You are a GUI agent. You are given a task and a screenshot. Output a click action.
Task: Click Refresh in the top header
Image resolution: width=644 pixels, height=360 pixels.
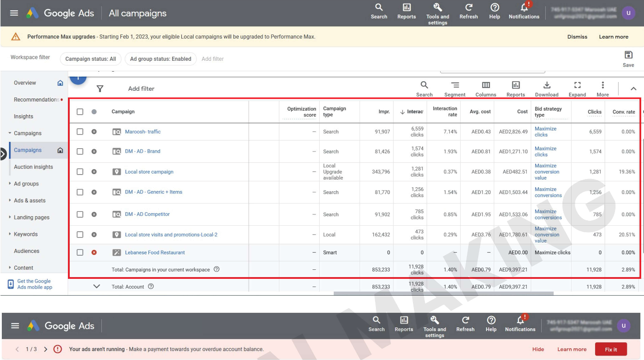[469, 11]
